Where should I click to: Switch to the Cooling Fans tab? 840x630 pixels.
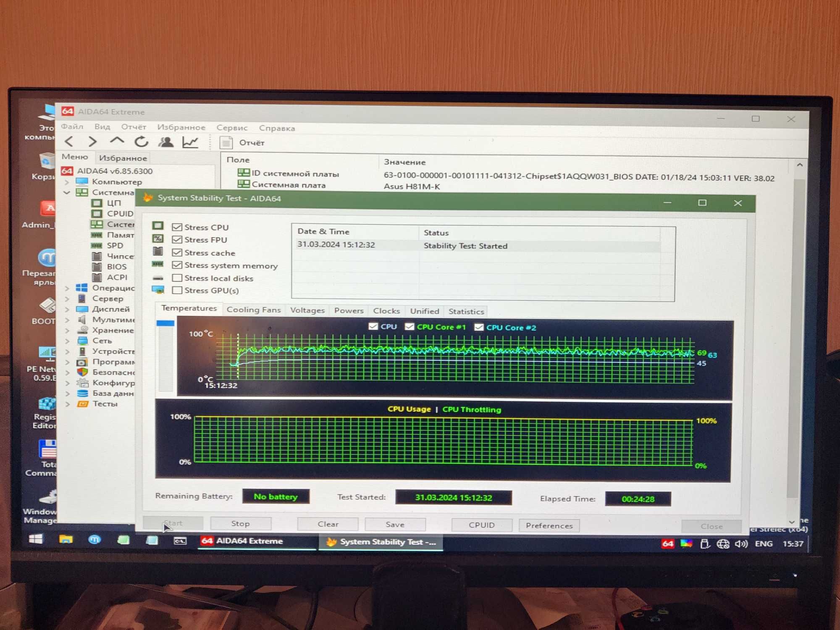254,310
